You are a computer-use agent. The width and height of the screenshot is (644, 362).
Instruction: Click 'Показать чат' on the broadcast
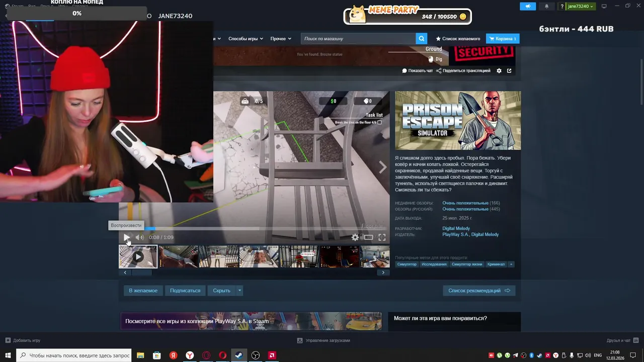click(418, 71)
